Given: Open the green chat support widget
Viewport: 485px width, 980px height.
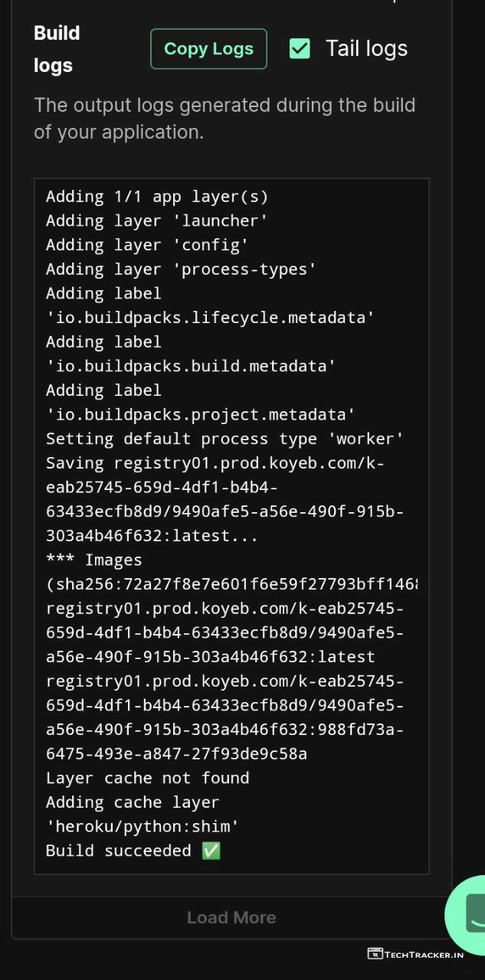Looking at the screenshot, I should point(469,915).
